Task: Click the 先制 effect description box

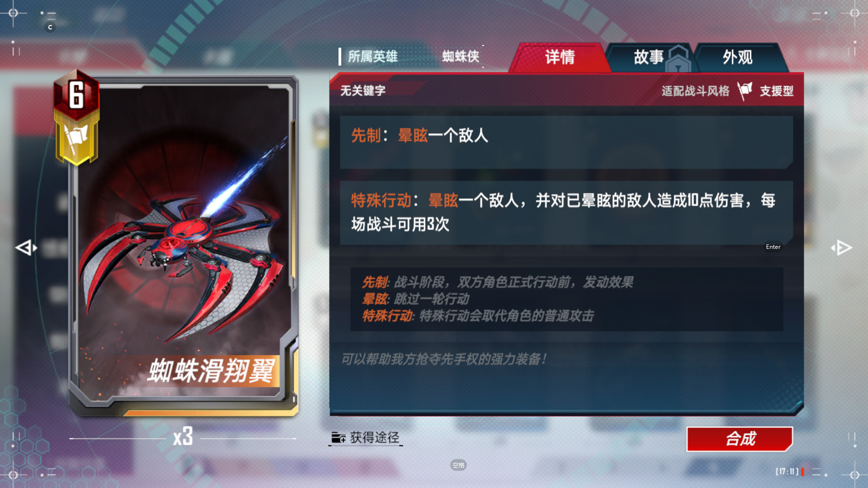Action: point(566,143)
